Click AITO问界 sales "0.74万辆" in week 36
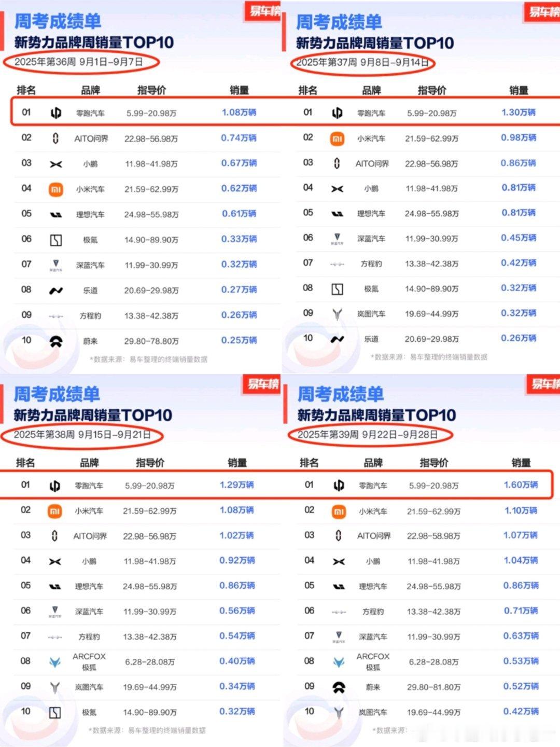Image resolution: width=560 pixels, height=747 pixels. click(x=239, y=137)
